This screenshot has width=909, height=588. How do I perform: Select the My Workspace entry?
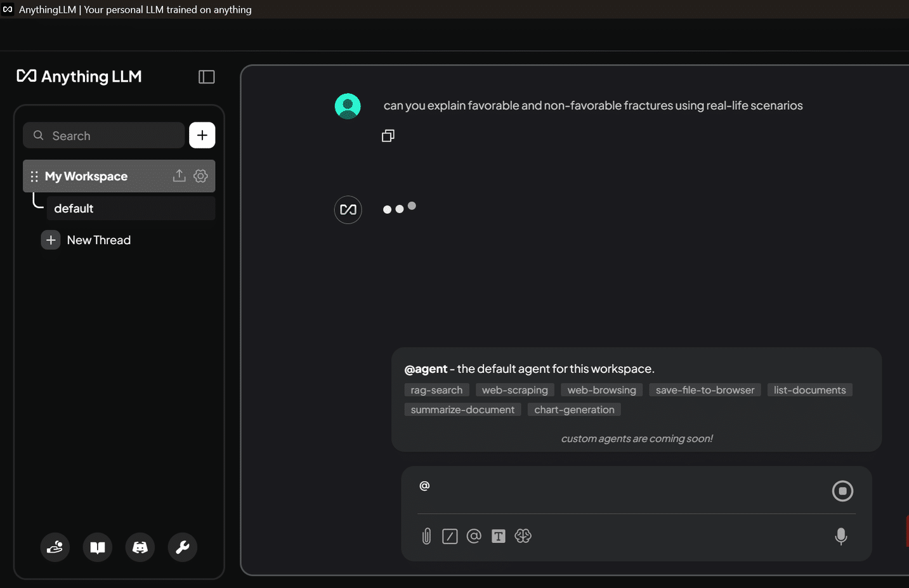pyautogui.click(x=119, y=176)
